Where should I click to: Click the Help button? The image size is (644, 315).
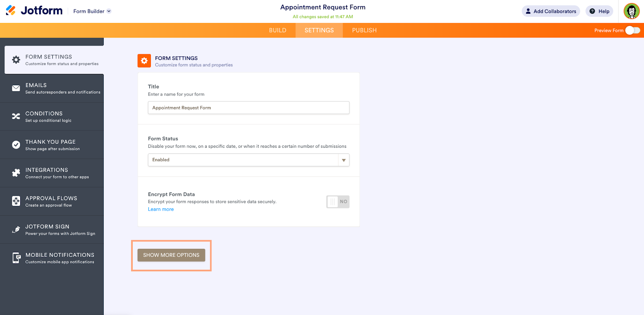click(599, 11)
